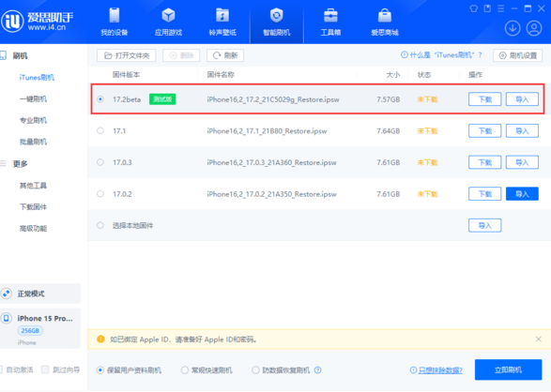This screenshot has height=392, width=551.
Task: Click 打开文件夹 open folder button
Action: [x=127, y=55]
